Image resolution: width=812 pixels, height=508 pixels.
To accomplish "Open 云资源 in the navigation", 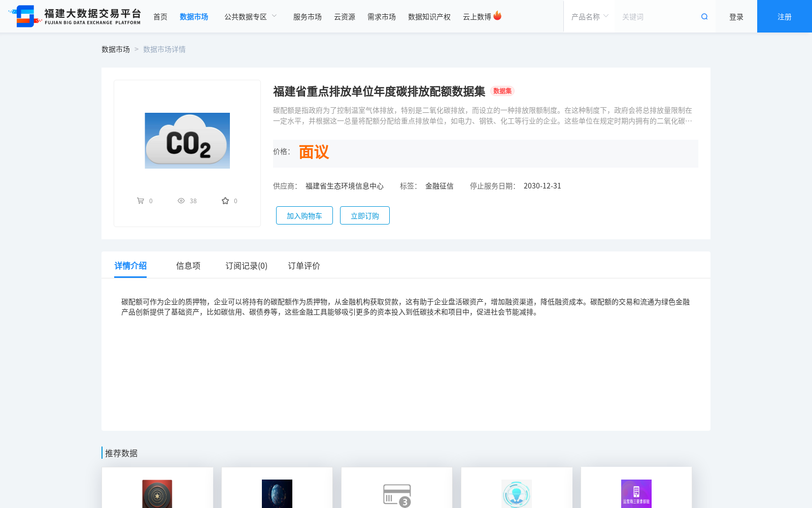I will (345, 17).
